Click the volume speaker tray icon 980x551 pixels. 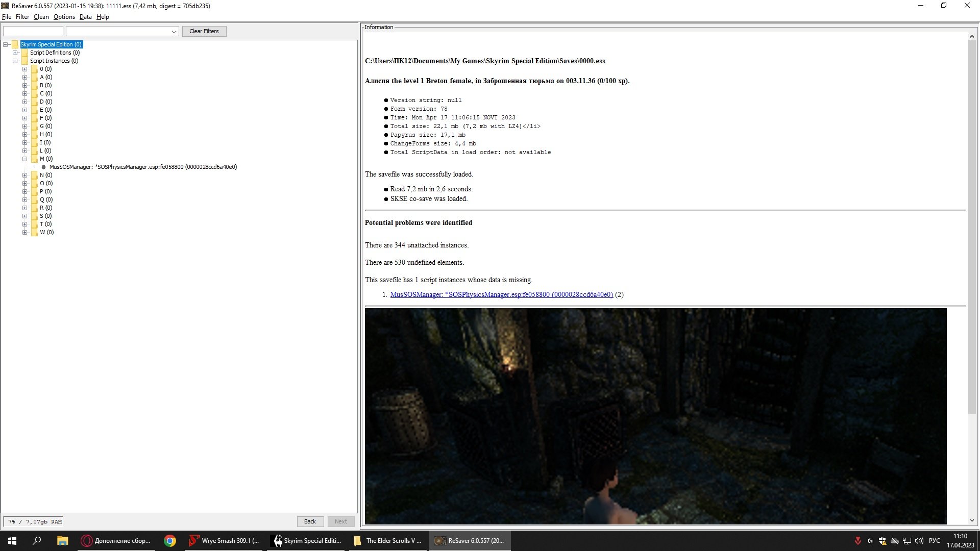click(x=919, y=541)
